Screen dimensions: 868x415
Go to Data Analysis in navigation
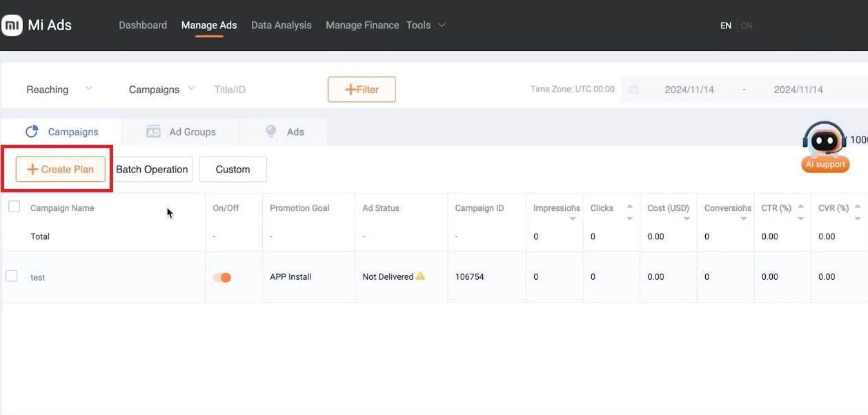click(x=281, y=26)
